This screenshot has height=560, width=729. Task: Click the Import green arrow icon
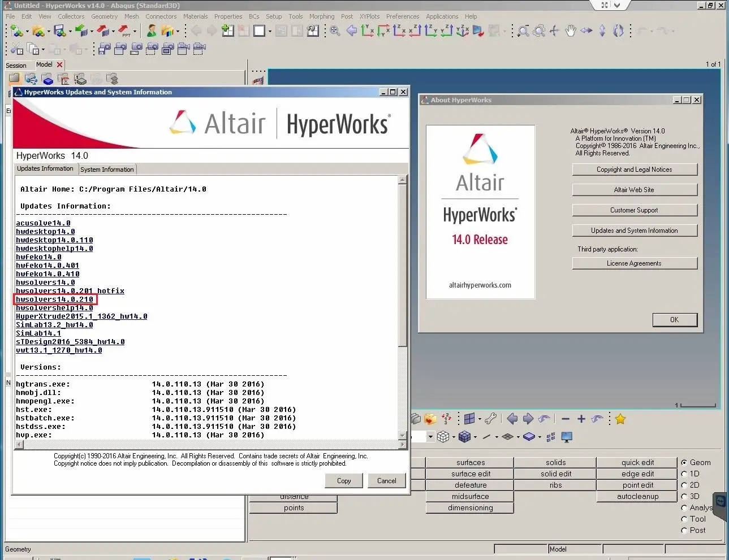point(81,31)
